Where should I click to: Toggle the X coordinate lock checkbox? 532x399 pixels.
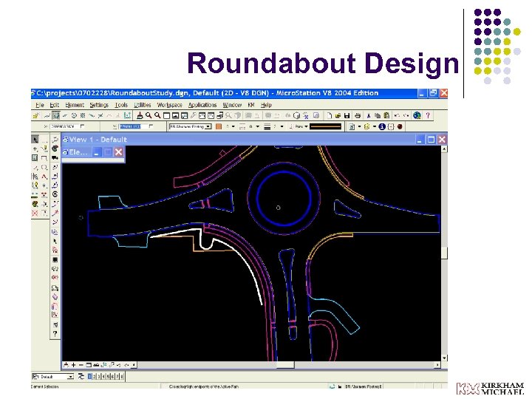coord(83,126)
